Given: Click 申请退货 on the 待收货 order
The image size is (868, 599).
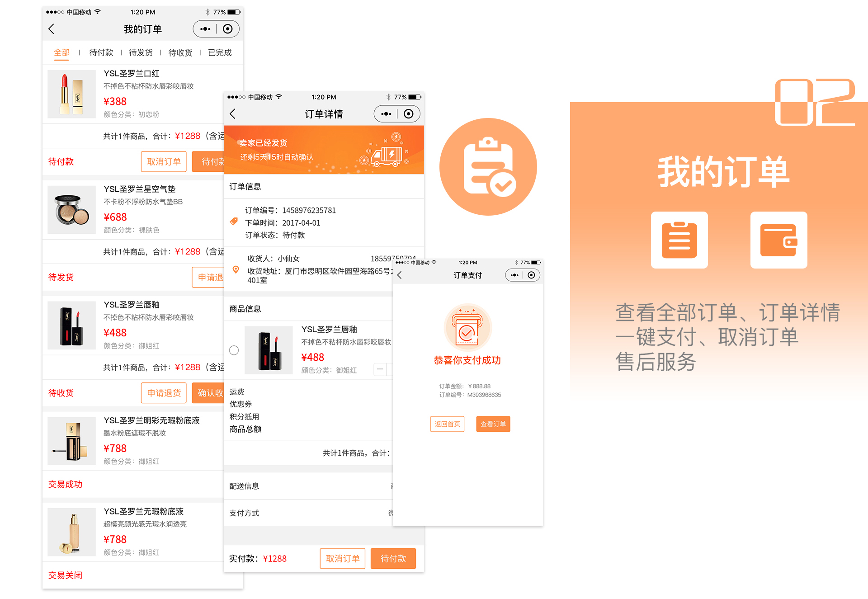Looking at the screenshot, I should click(x=164, y=393).
